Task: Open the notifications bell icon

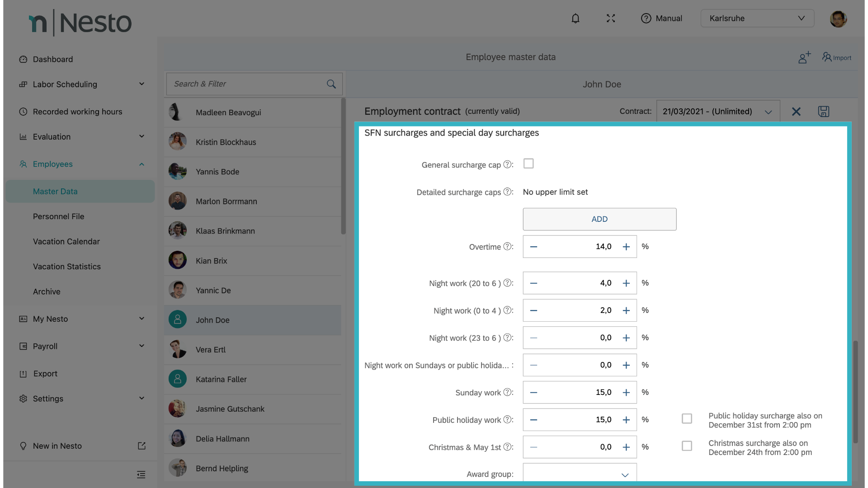Action: pos(575,19)
